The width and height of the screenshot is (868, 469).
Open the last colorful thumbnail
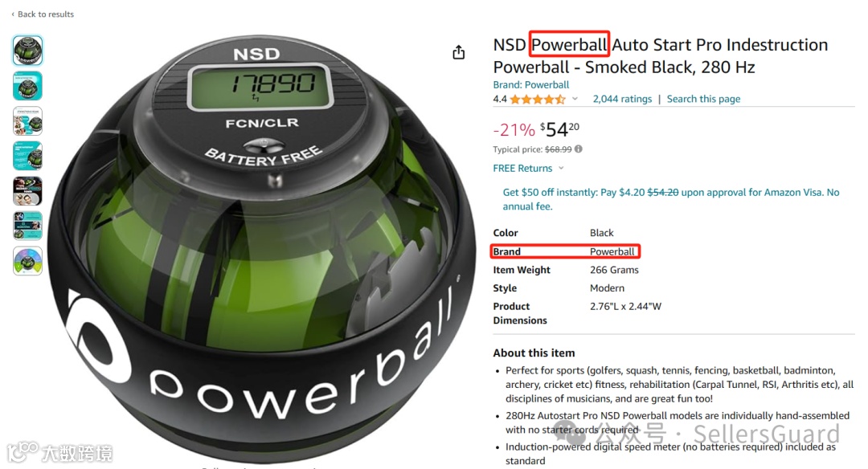point(27,261)
